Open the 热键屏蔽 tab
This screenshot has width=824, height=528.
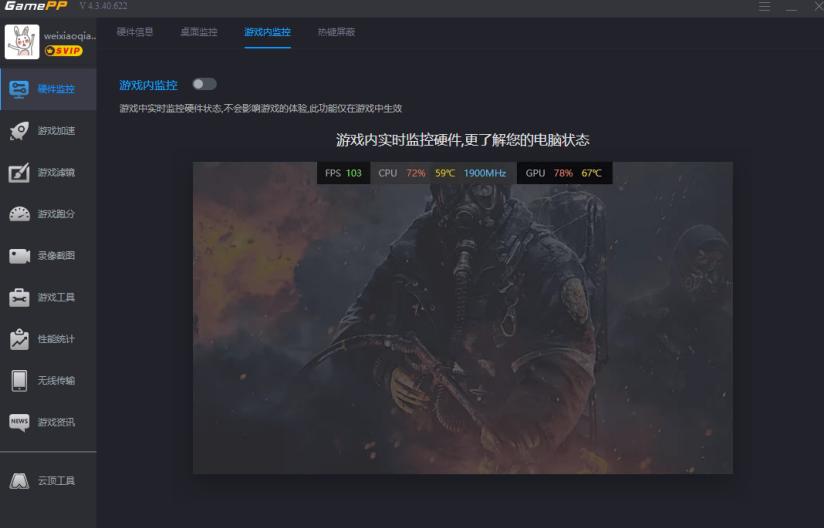(336, 32)
